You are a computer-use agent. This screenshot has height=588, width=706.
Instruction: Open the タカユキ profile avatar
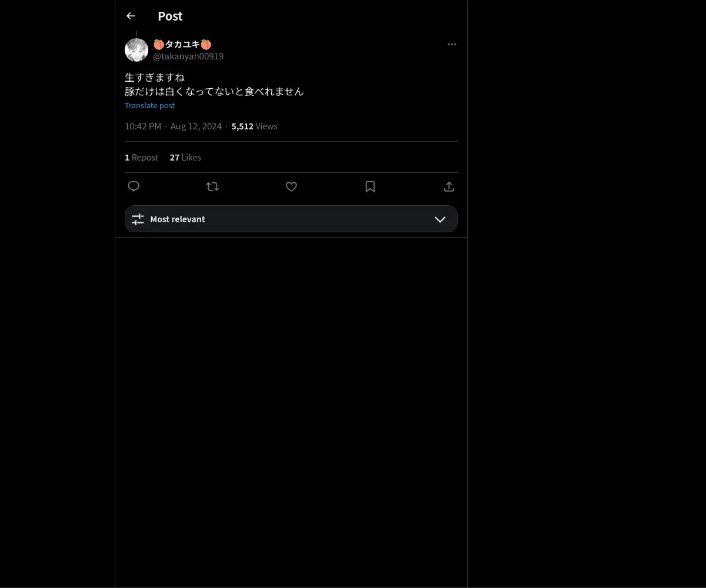(136, 50)
